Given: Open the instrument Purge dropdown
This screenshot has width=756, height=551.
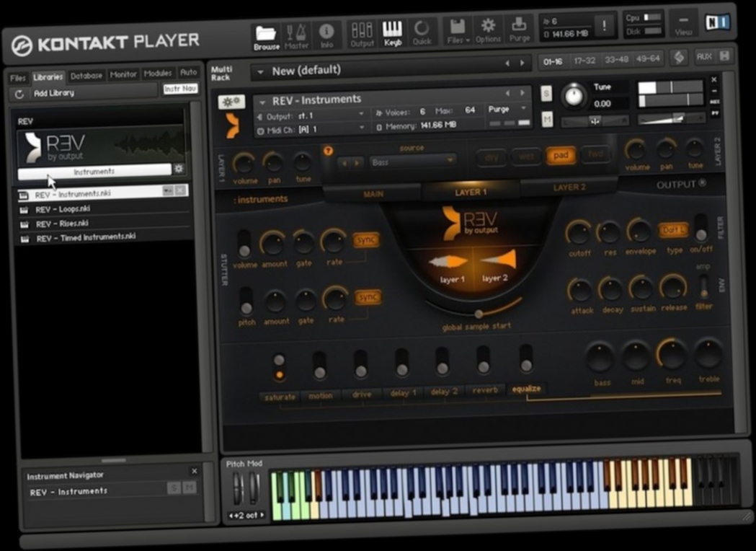Looking at the screenshot, I should pos(506,110).
